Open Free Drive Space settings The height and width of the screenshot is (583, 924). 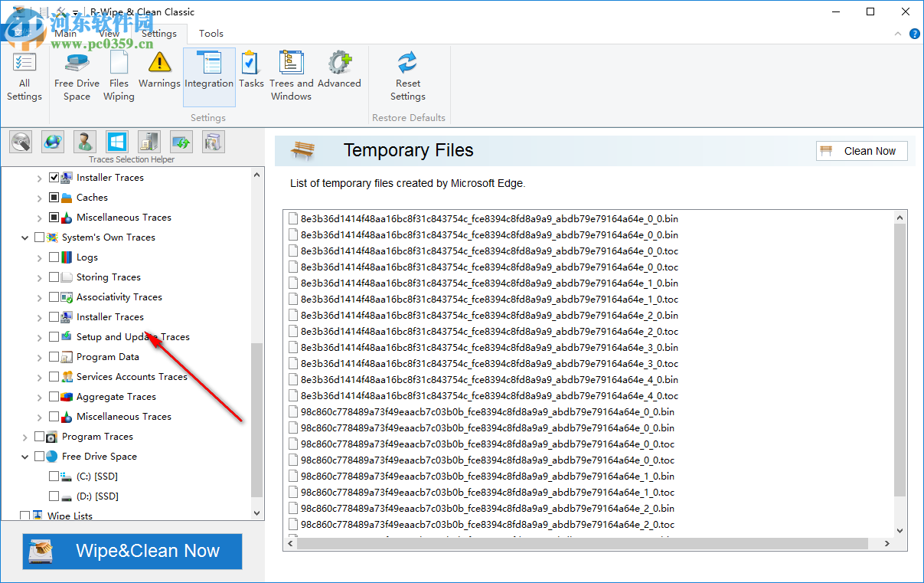(77, 77)
